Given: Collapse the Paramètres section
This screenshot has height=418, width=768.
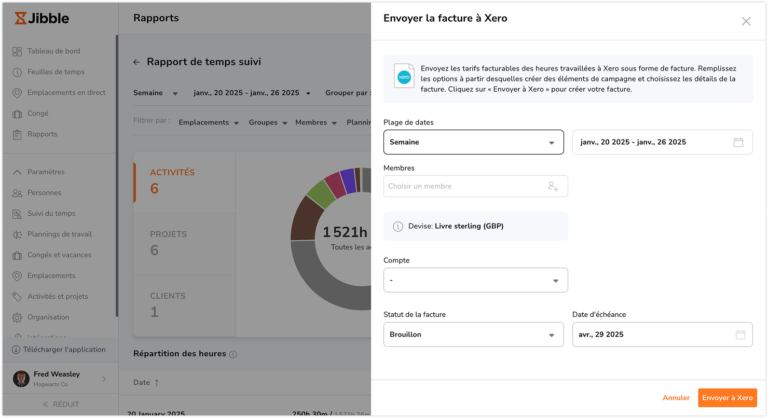Looking at the screenshot, I should [17, 172].
